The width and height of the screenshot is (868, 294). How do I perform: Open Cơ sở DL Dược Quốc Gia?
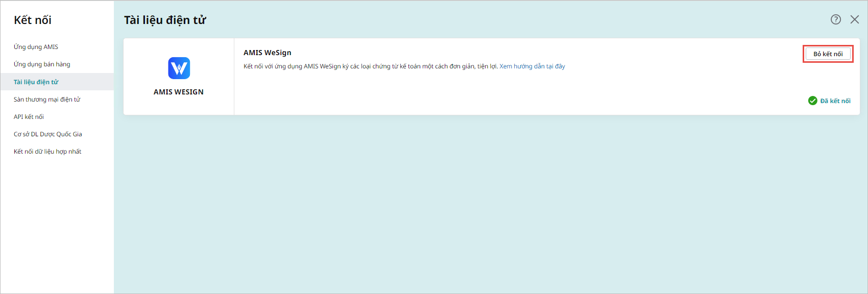47,134
